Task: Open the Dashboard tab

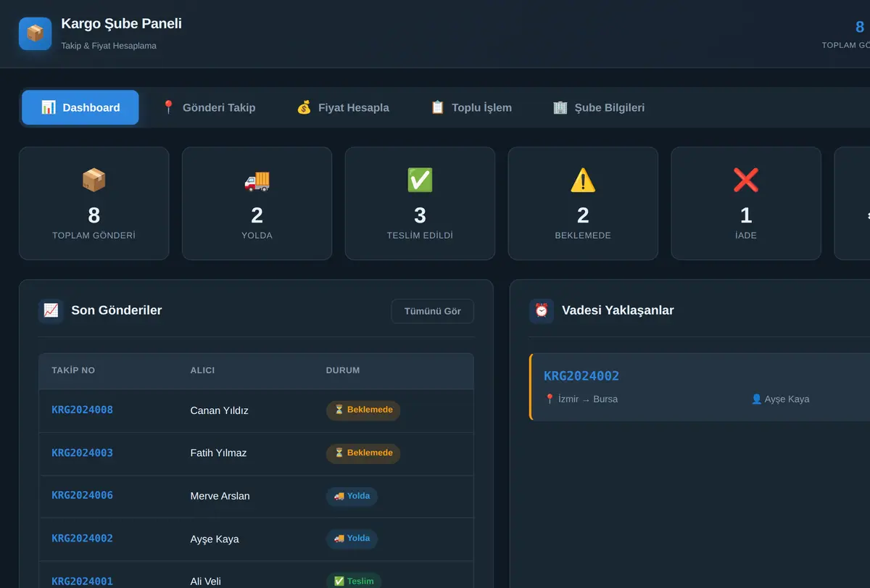Action: click(80, 107)
